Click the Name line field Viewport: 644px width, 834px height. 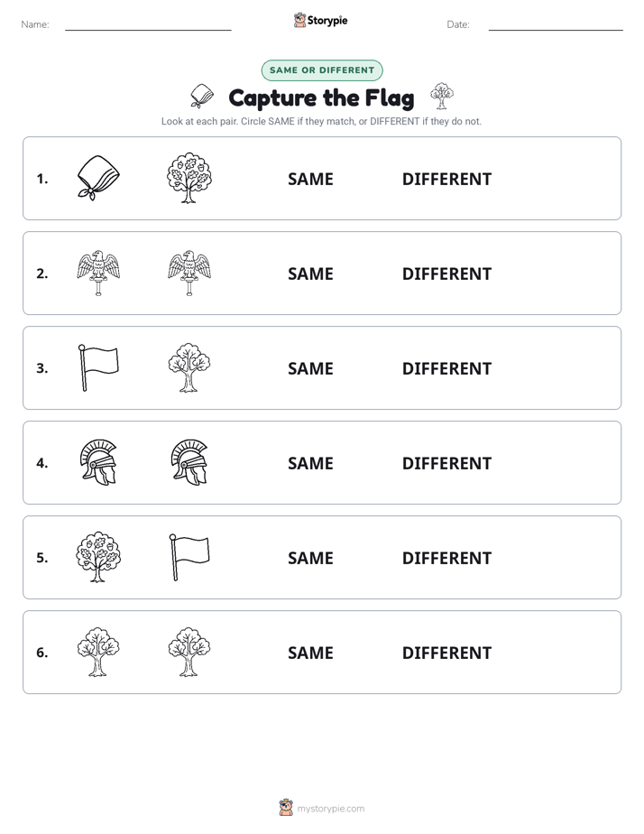pyautogui.click(x=148, y=25)
